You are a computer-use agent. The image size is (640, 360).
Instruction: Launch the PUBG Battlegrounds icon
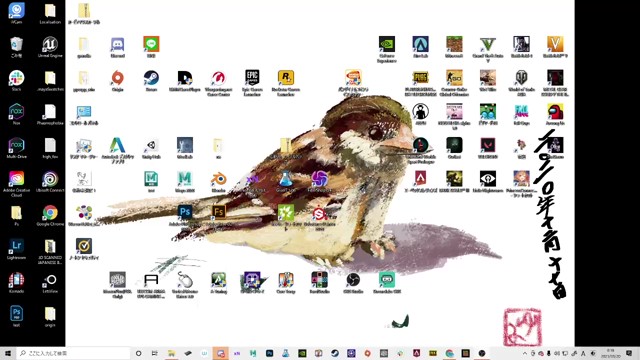(x=420, y=83)
